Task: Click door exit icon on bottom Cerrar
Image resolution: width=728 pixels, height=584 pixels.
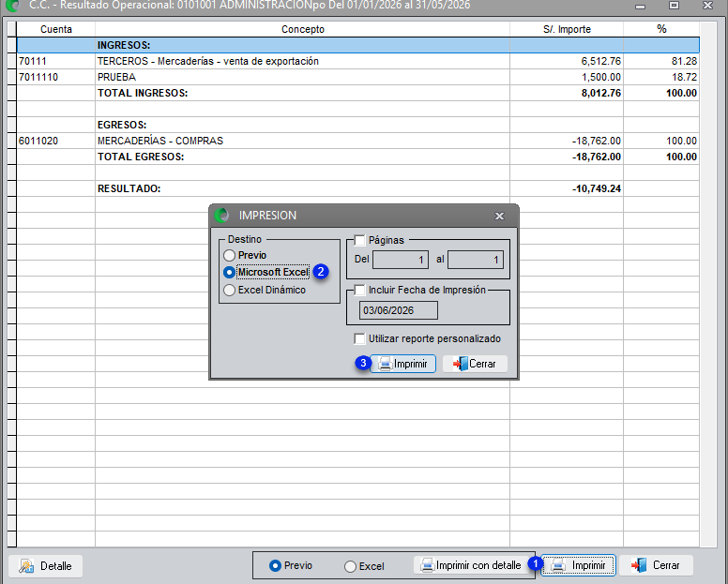Action: click(639, 565)
